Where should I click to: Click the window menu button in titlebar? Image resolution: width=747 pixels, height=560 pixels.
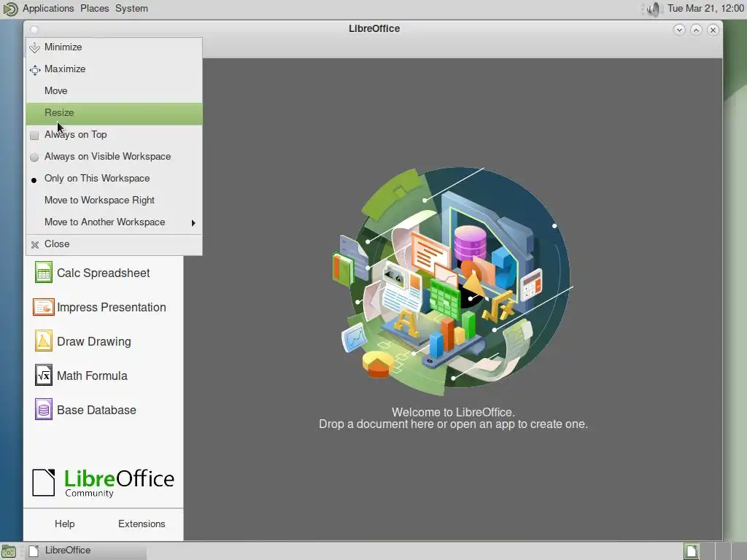point(34,29)
